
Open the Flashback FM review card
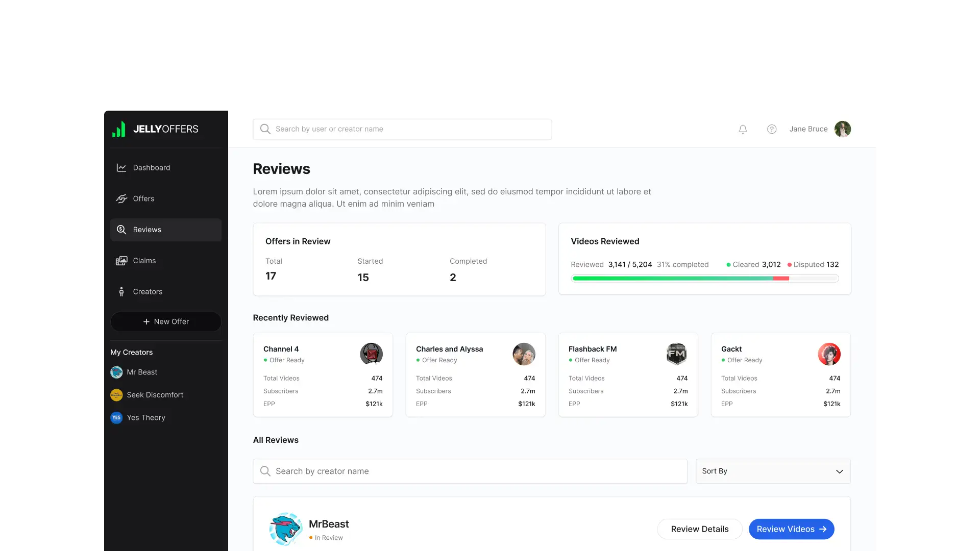(628, 375)
